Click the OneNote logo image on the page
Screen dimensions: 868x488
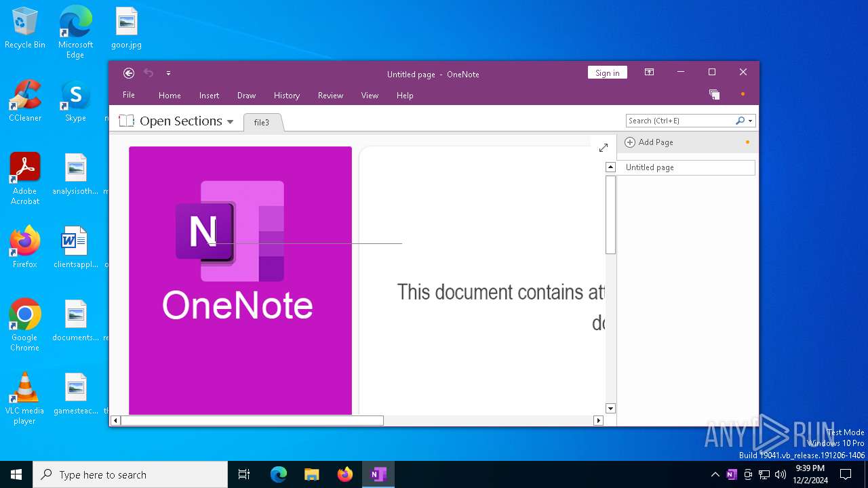[240, 280]
